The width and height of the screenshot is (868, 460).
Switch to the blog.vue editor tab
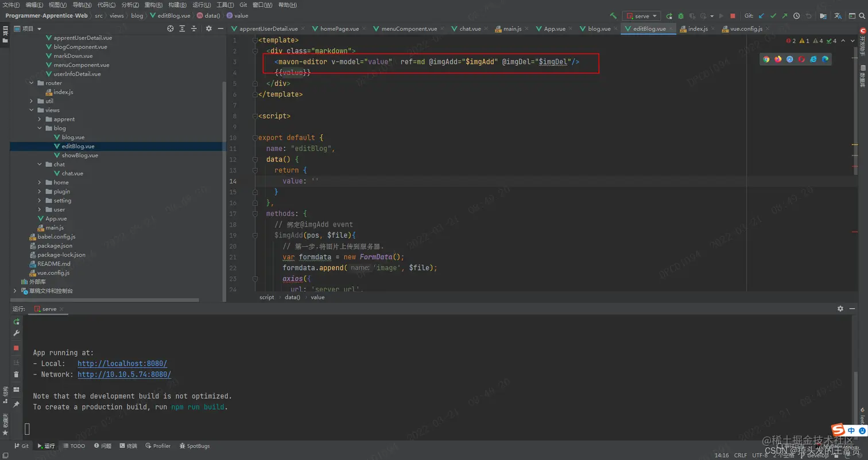(599, 29)
